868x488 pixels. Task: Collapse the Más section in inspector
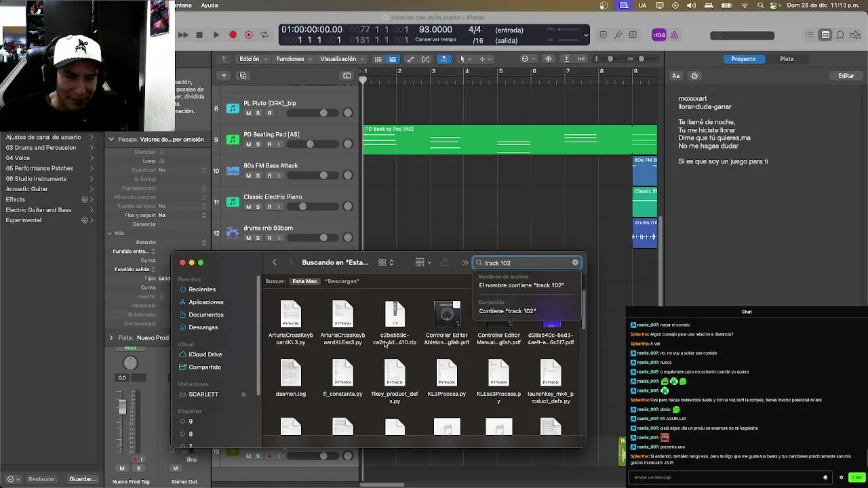tap(110, 233)
